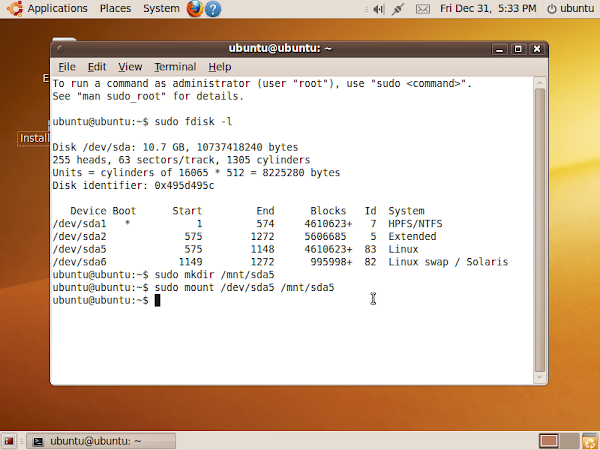Click the 'System' column header
This screenshot has height=450, width=600.
click(406, 211)
